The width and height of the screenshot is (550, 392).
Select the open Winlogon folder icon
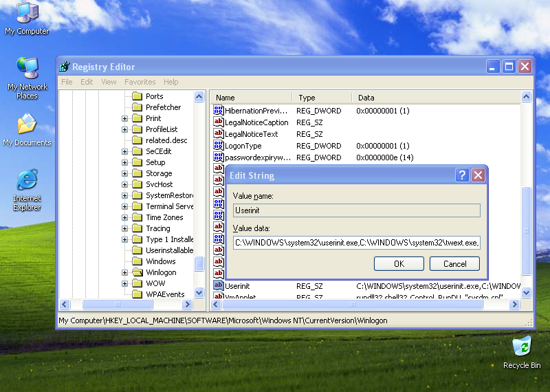(x=137, y=272)
